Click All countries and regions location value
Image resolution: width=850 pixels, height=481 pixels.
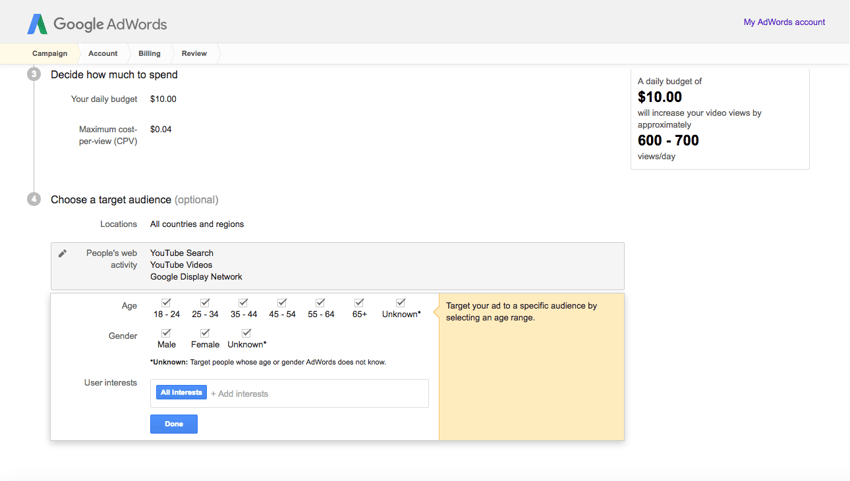(x=197, y=224)
